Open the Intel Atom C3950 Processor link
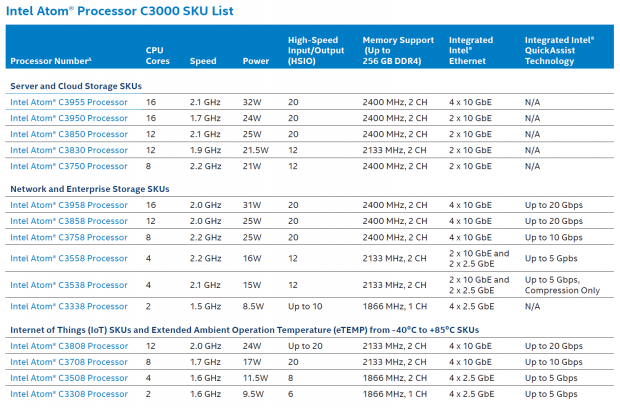Screen dimensions: 620x408 click(x=69, y=118)
